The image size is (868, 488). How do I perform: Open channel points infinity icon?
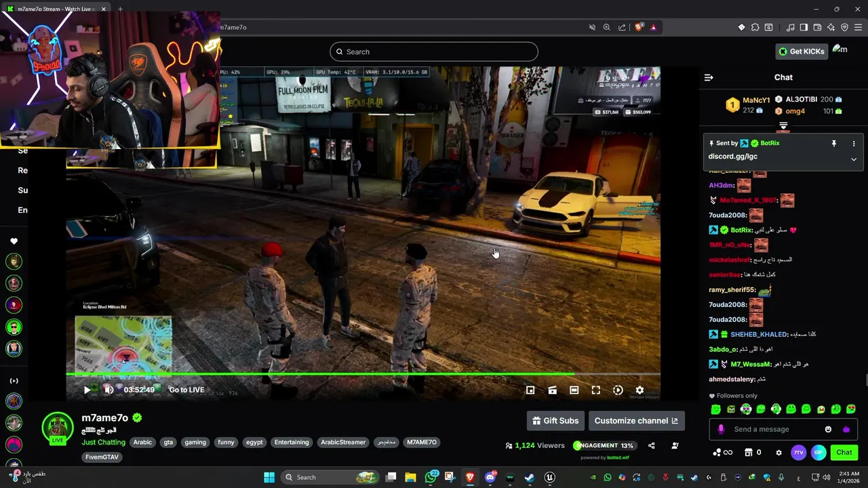click(x=723, y=453)
